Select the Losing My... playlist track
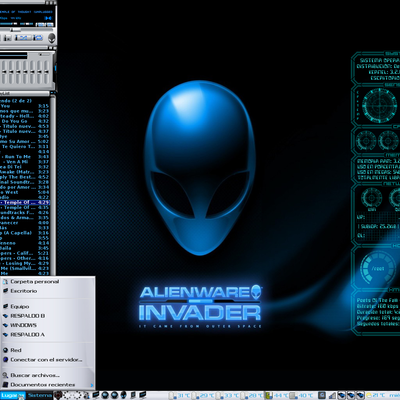400x400 pixels. (25, 263)
